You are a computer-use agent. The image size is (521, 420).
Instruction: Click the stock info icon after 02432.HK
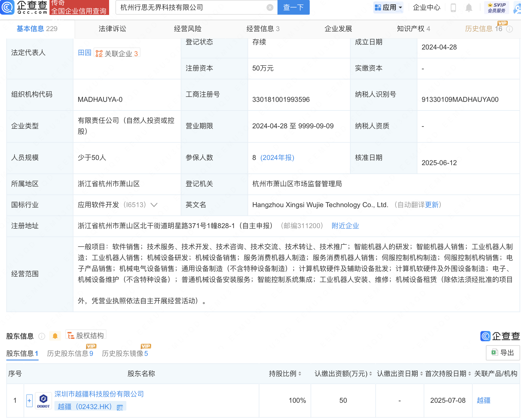[x=120, y=407]
